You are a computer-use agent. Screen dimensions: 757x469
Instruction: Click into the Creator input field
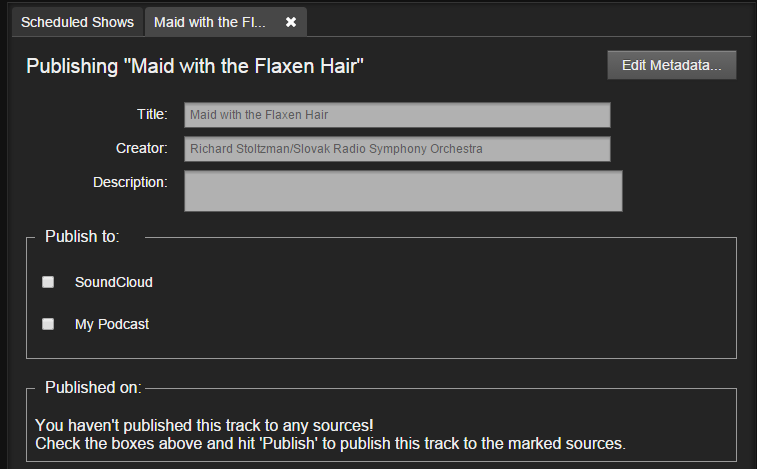[397, 149]
